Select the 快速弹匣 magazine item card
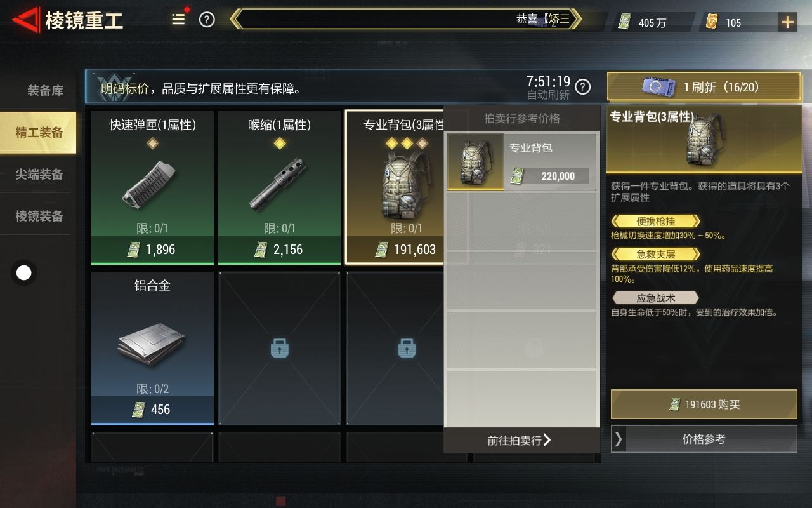This screenshot has width=812, height=508. coord(152,187)
